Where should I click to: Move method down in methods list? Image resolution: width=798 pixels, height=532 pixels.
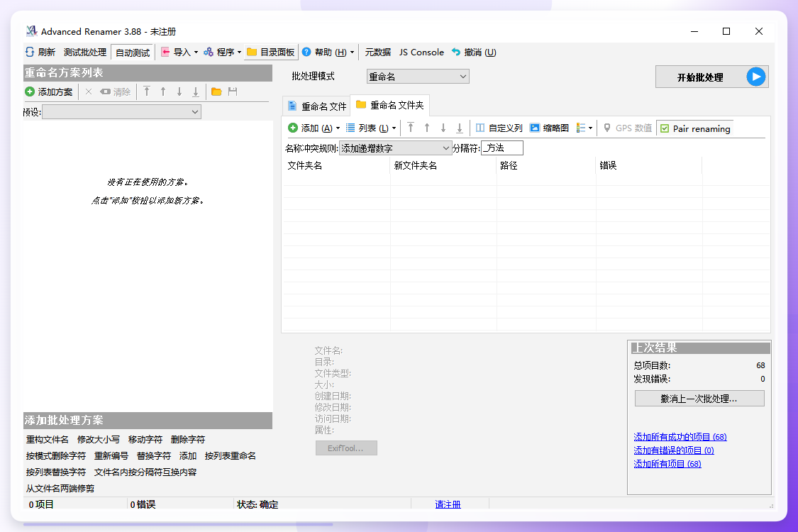(x=179, y=92)
